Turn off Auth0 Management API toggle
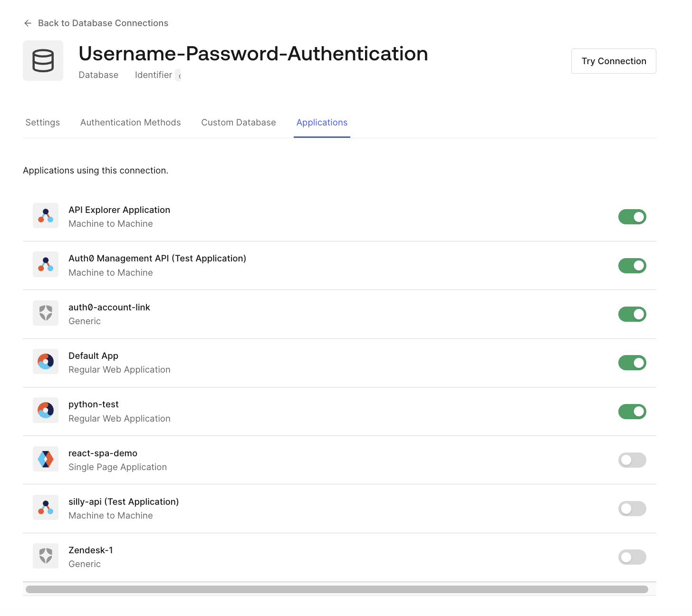 click(632, 266)
